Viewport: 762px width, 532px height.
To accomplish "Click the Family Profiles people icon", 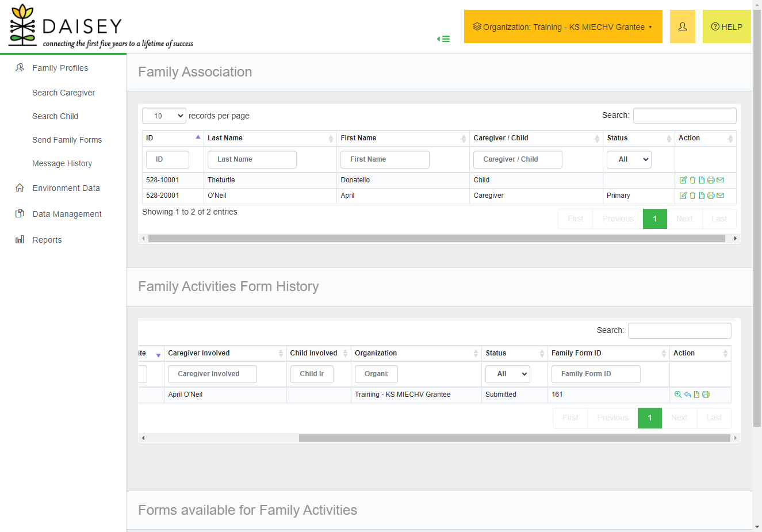I will [x=20, y=67].
